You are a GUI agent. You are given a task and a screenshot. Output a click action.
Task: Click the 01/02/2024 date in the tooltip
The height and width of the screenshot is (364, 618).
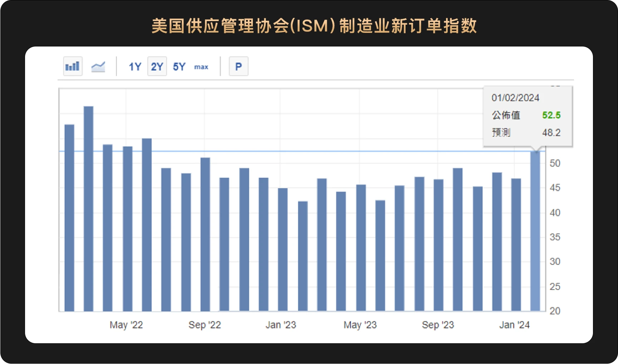(516, 98)
